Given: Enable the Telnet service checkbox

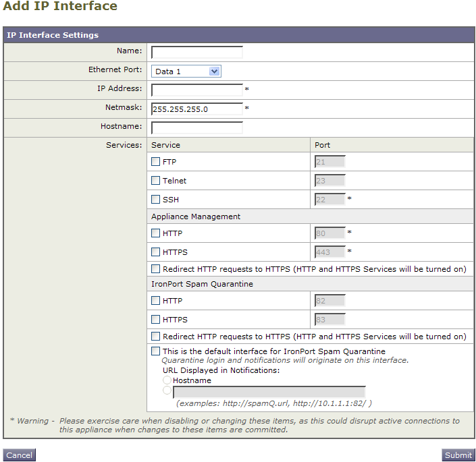Looking at the screenshot, I should [x=155, y=180].
